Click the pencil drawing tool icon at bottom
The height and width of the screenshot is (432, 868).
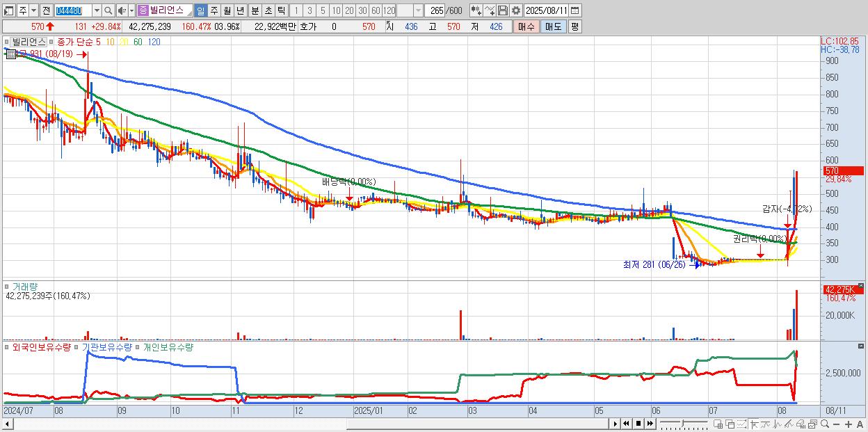click(x=789, y=424)
